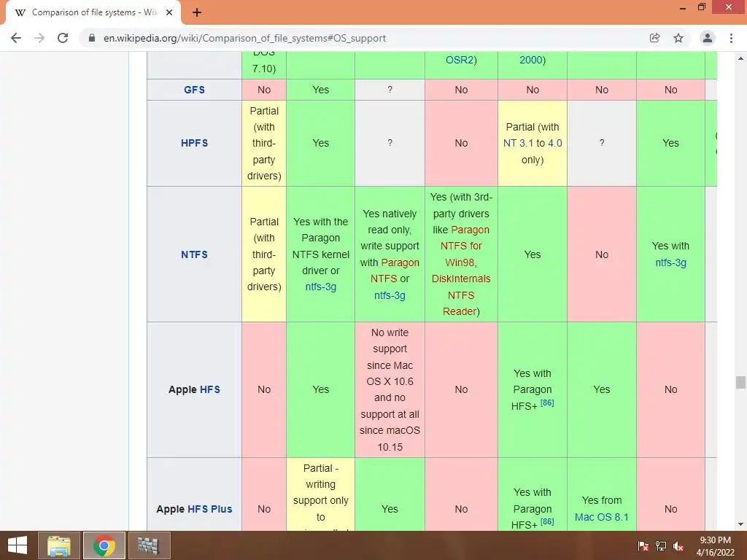Open DiskInternals NTFS Reader link
The image size is (747, 560).
click(461, 295)
